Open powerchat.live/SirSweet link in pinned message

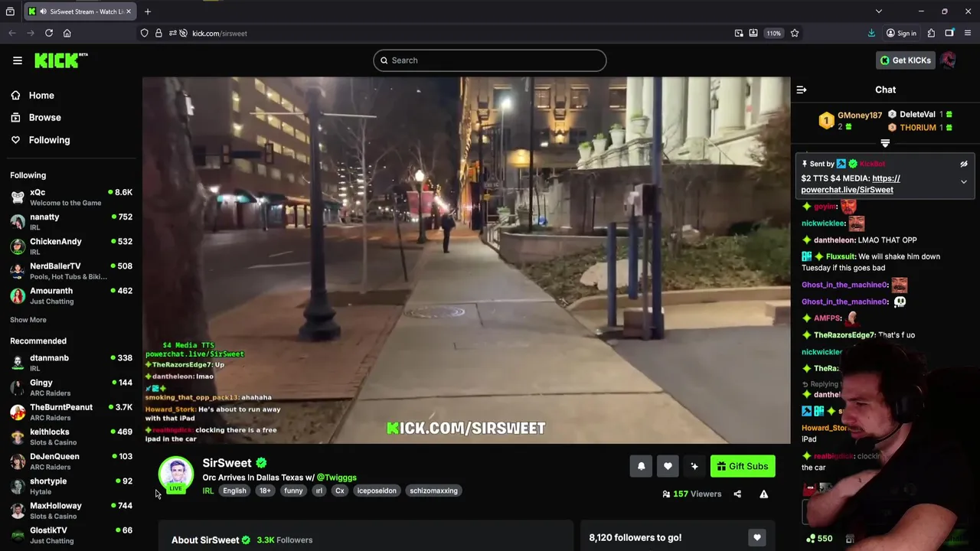point(851,184)
